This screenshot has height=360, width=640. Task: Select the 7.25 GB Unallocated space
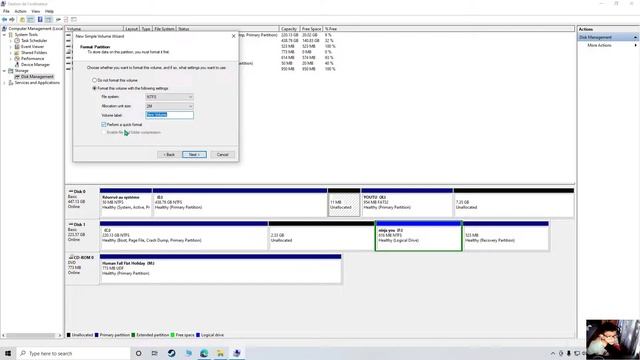[x=514, y=202]
